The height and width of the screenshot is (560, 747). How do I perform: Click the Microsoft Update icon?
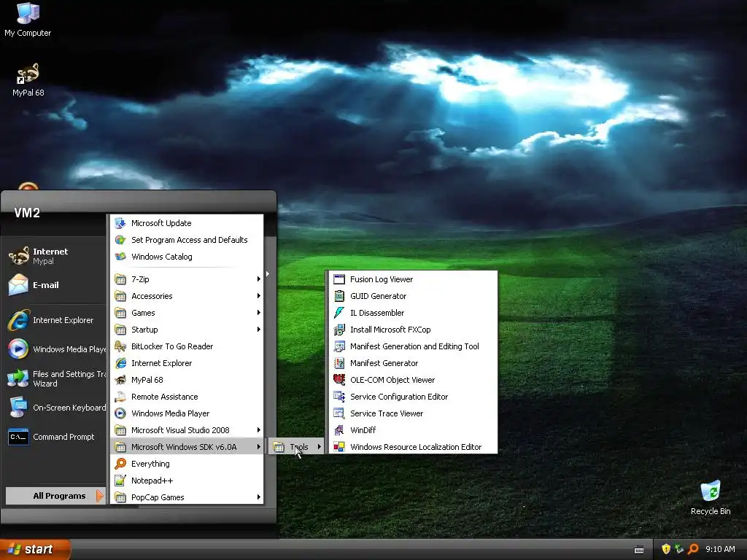point(120,223)
